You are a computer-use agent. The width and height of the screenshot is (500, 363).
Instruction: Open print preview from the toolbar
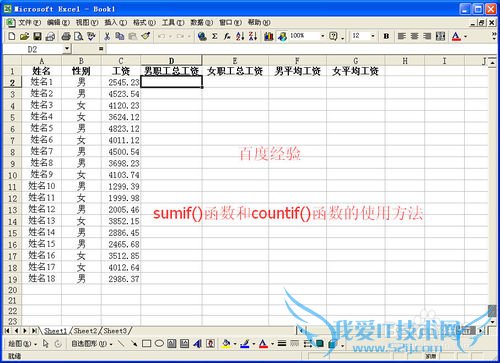(x=79, y=36)
